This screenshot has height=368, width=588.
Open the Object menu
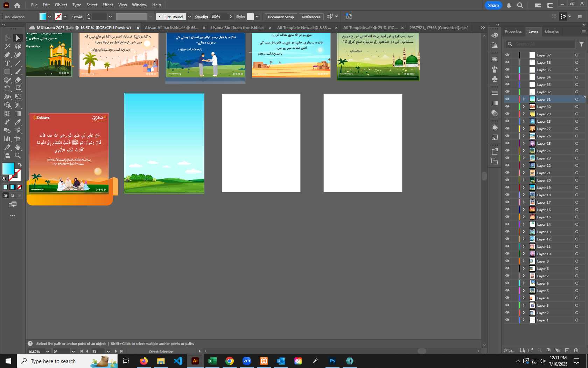coord(61,5)
